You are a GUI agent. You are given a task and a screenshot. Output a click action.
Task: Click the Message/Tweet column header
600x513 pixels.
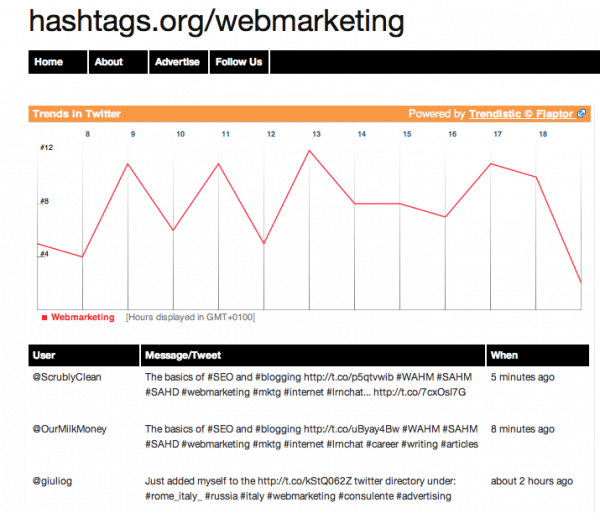pos(313,355)
